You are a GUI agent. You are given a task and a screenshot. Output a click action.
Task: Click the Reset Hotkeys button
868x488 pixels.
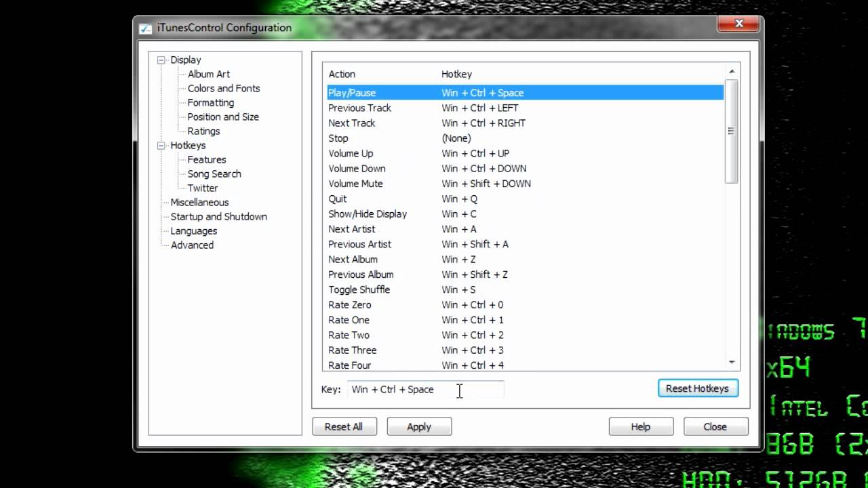[x=698, y=388]
